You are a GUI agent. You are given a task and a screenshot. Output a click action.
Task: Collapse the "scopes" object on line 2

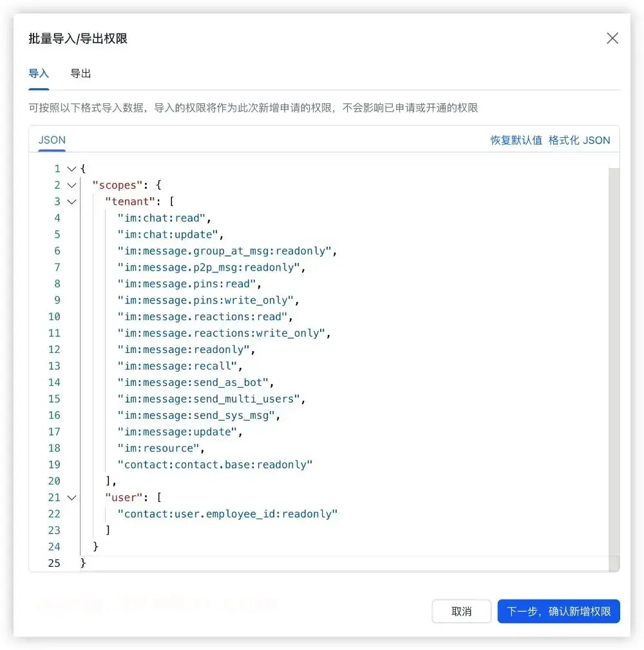[71, 185]
